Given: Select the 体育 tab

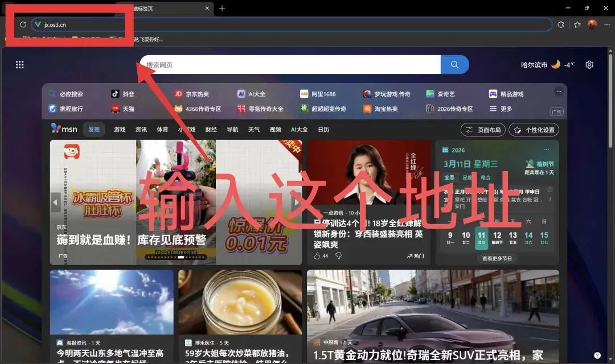Looking at the screenshot, I should point(162,129).
